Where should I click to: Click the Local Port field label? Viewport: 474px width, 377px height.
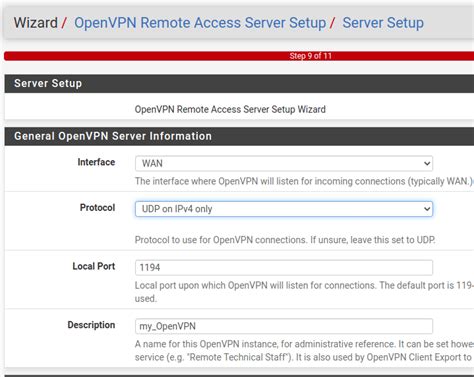click(x=94, y=266)
